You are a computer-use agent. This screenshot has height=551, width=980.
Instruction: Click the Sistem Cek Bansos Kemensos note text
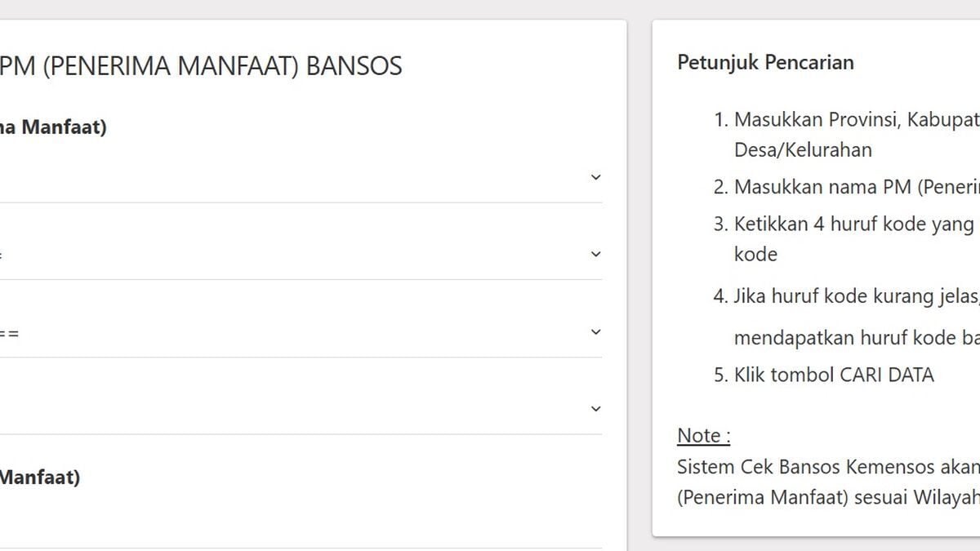tap(829, 482)
